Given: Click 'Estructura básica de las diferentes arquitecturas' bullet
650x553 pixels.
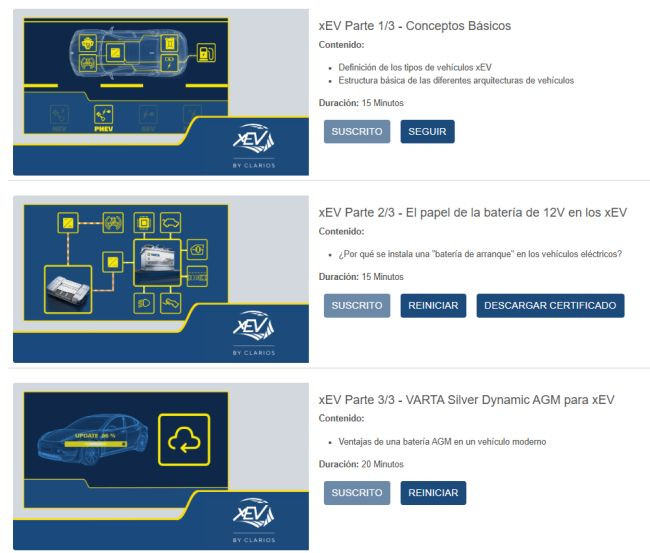Looking at the screenshot, I should pyautogui.click(x=456, y=80).
